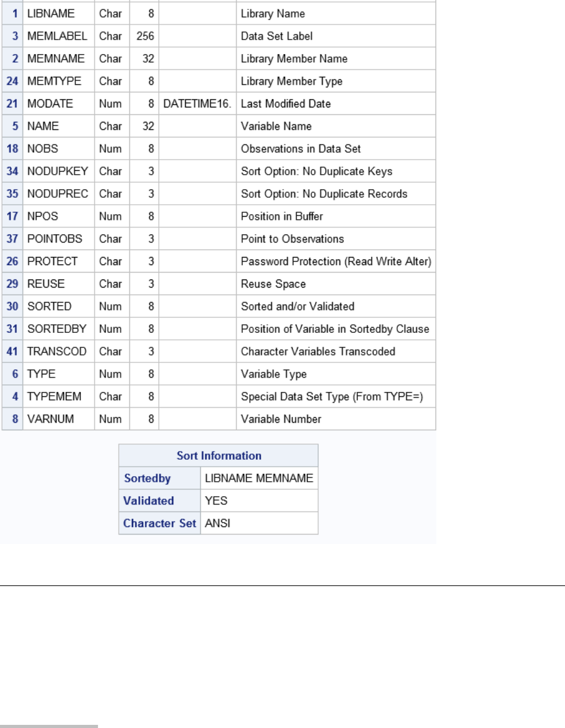Select the 'LIBNAME MEMNAME' sortedby value

[x=259, y=479]
